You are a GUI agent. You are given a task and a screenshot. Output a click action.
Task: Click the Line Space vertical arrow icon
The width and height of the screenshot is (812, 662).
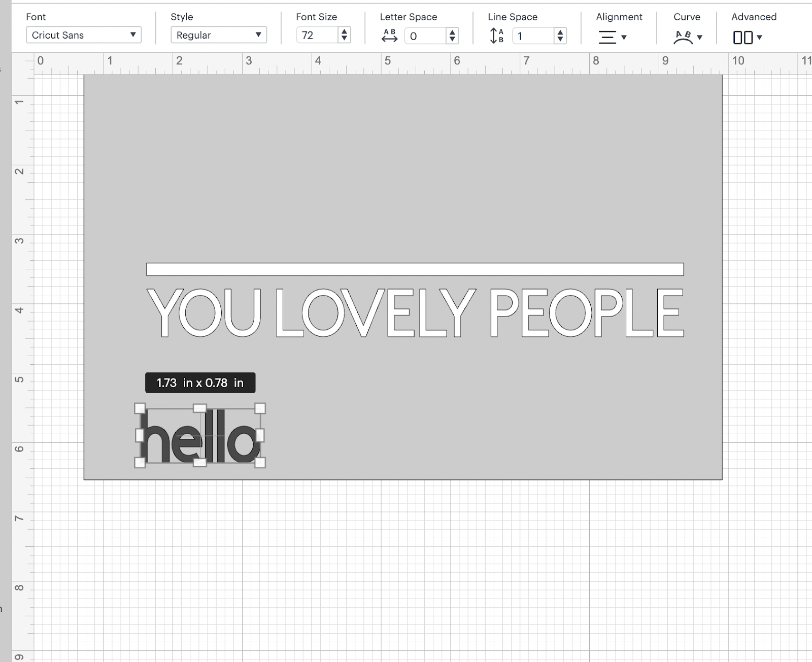(497, 36)
